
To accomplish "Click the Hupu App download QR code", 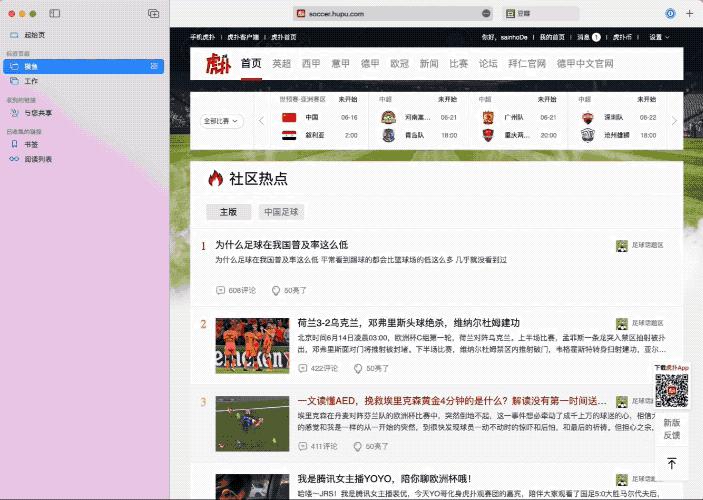I will (672, 390).
